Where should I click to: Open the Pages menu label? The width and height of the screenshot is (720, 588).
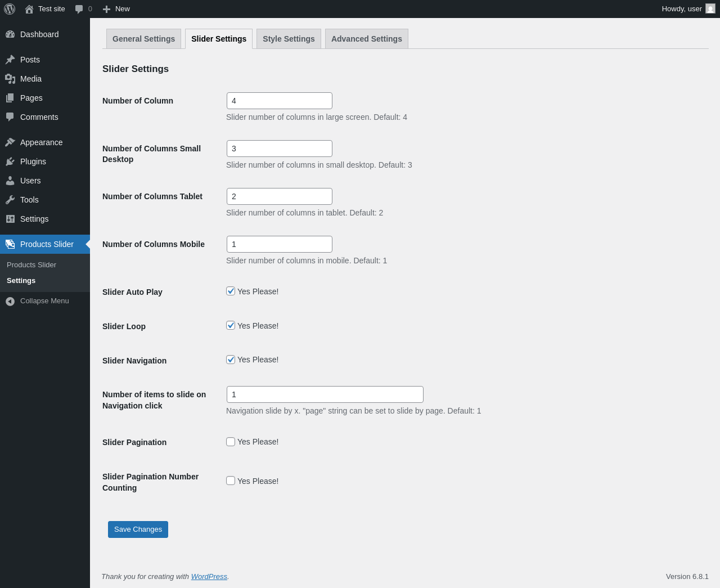coord(31,98)
